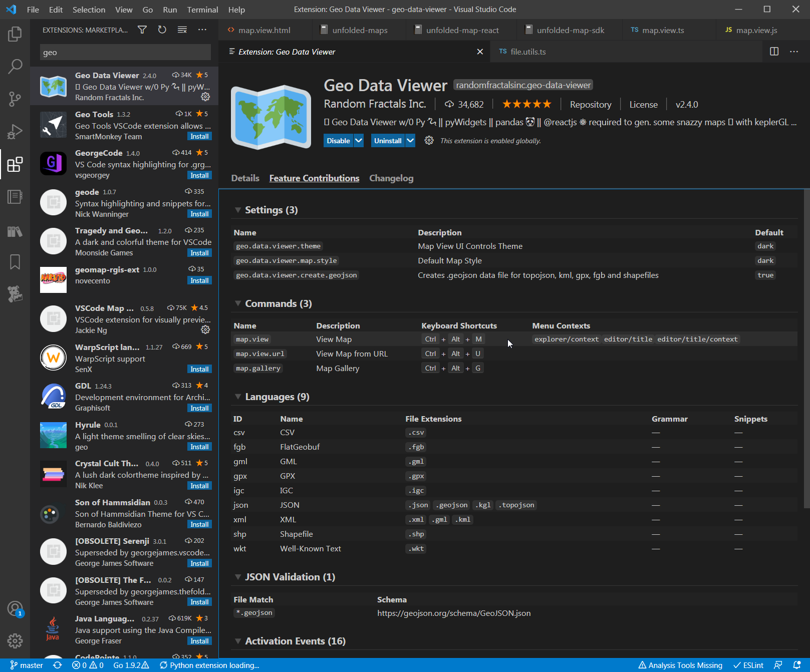Viewport: 810px width, 672px height.
Task: Install the GeorgeCode extension
Action: coord(199,175)
